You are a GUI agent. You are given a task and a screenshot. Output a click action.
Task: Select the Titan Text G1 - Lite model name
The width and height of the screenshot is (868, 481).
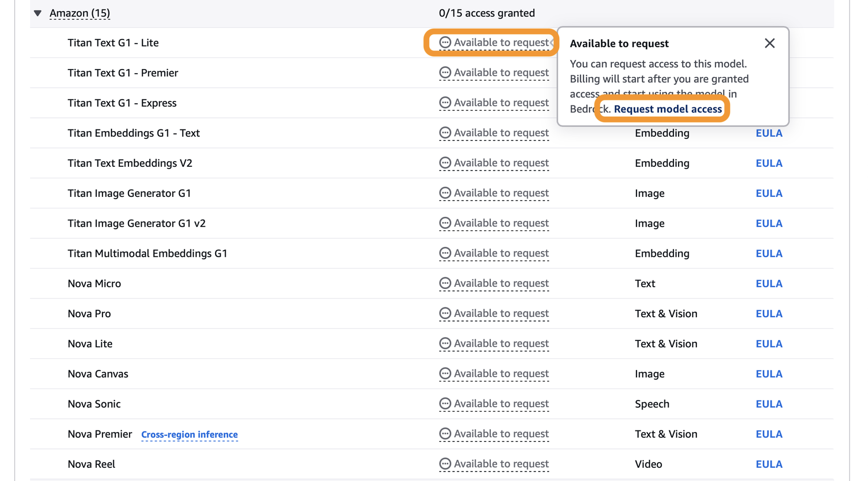(113, 43)
